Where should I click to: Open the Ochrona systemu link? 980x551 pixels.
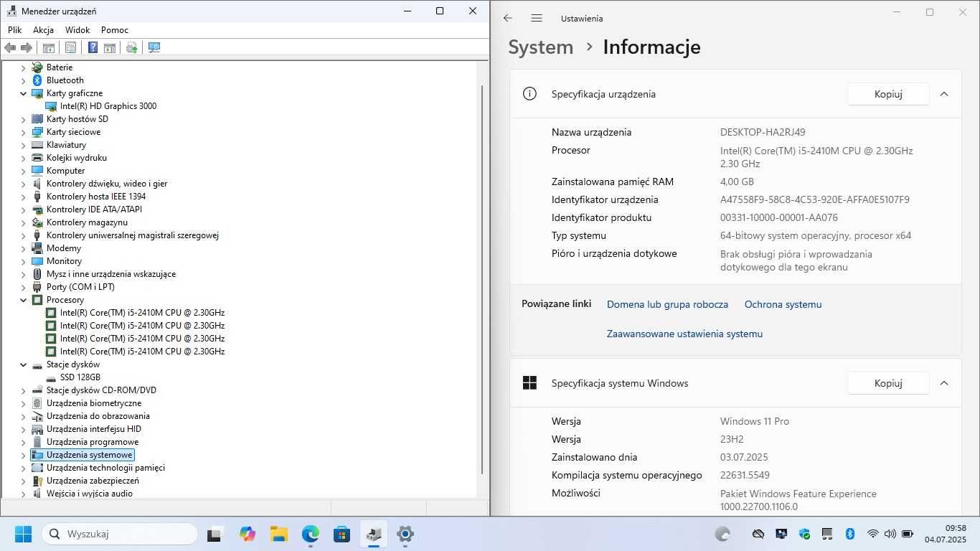783,304
